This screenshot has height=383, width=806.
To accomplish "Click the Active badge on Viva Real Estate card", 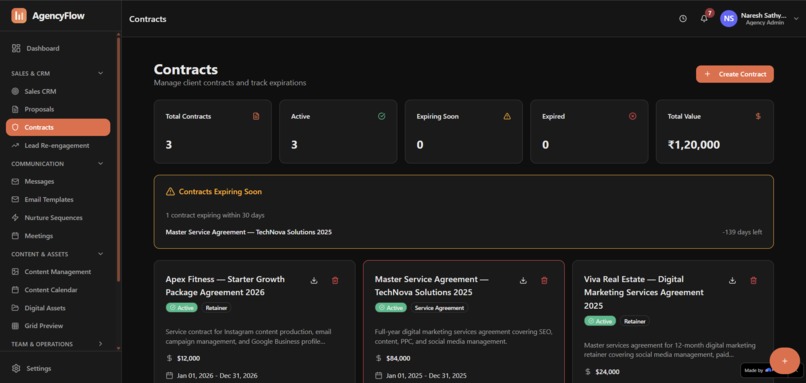I will coord(600,321).
